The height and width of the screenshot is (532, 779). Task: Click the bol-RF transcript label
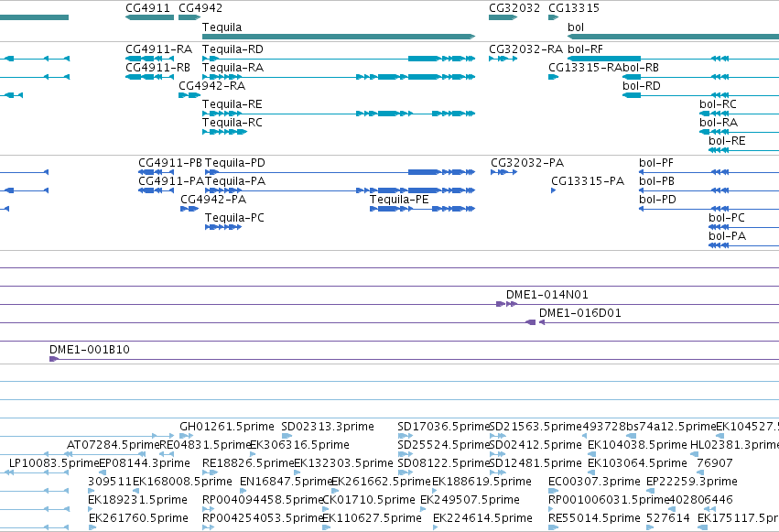(585, 49)
